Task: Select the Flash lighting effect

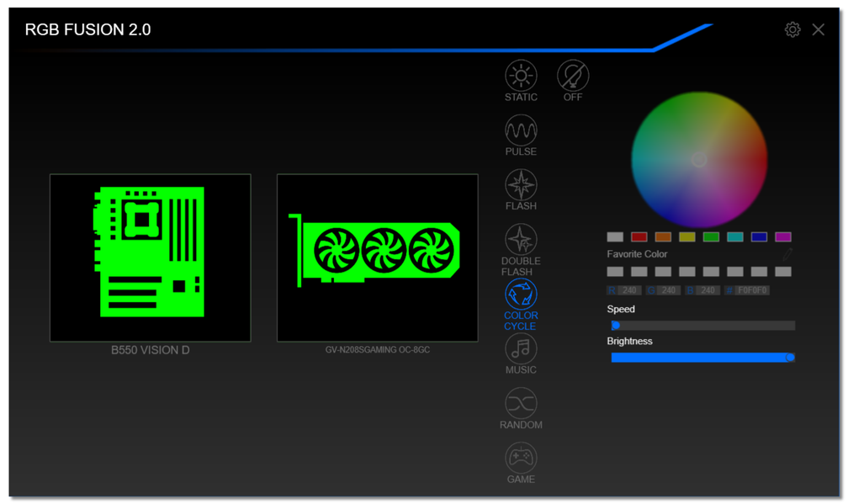Action: (521, 184)
